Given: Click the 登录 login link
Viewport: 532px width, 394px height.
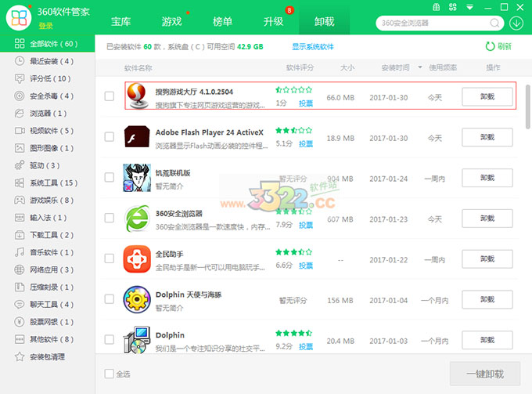Looking at the screenshot, I should pyautogui.click(x=46, y=26).
